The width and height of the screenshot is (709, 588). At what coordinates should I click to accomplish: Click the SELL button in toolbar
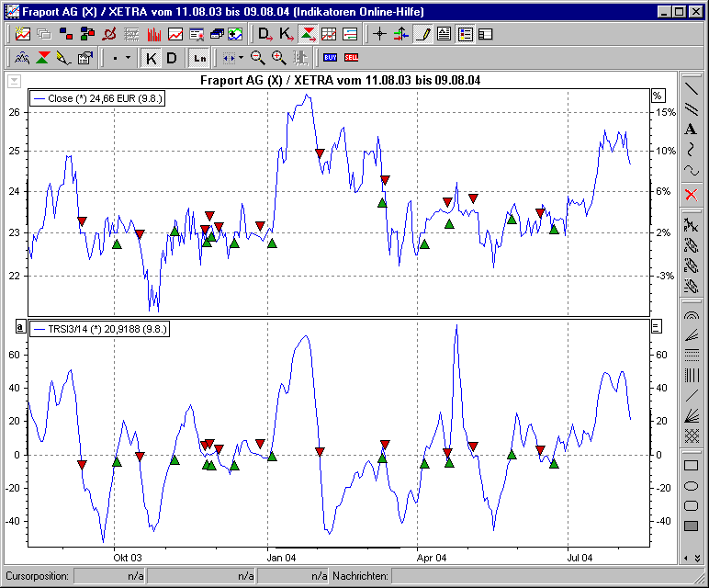(351, 58)
